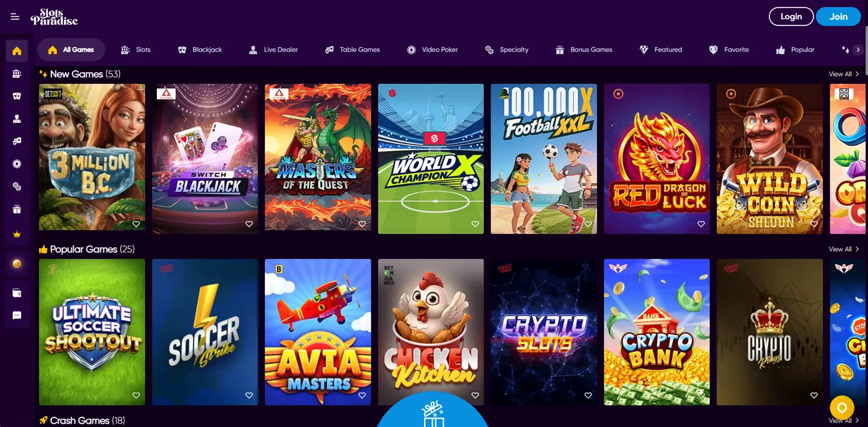
Task: Switch to the Popular tab
Action: (x=795, y=50)
